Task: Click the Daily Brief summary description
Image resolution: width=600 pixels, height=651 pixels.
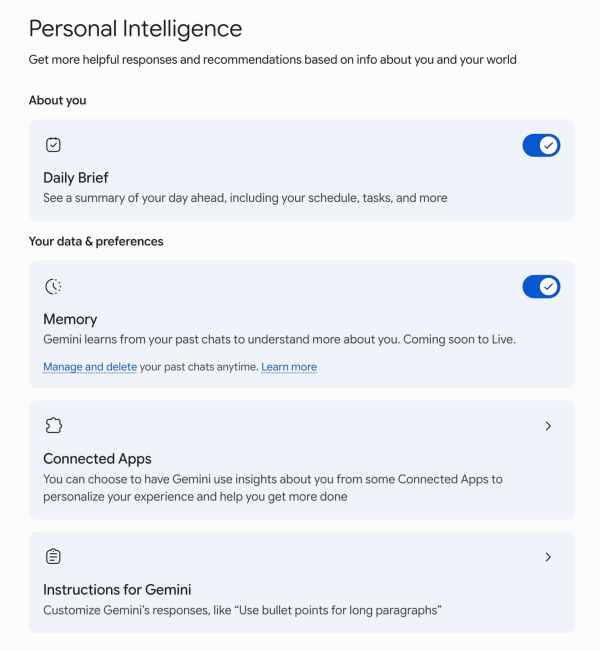Action: coord(245,198)
